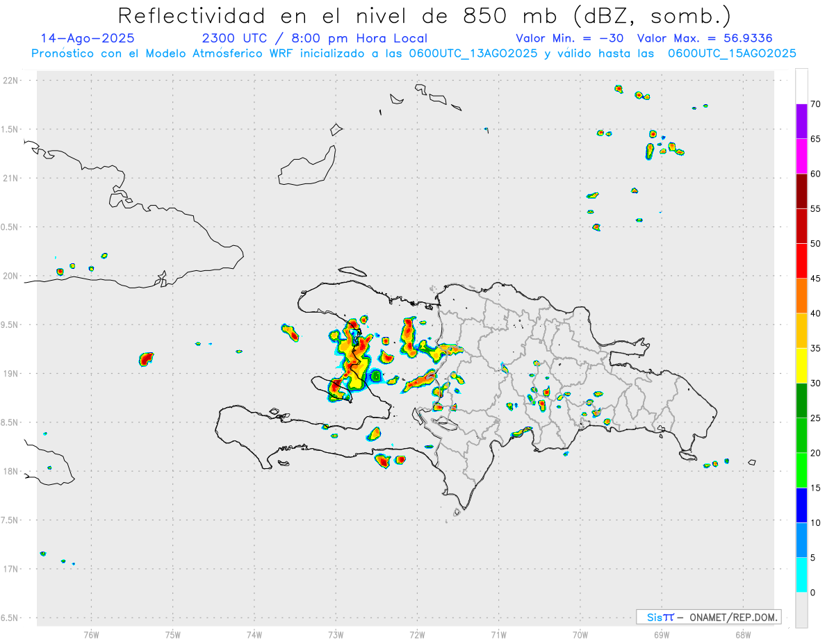Click the '72W' longitude label
The image size is (834, 644).
[x=417, y=634]
